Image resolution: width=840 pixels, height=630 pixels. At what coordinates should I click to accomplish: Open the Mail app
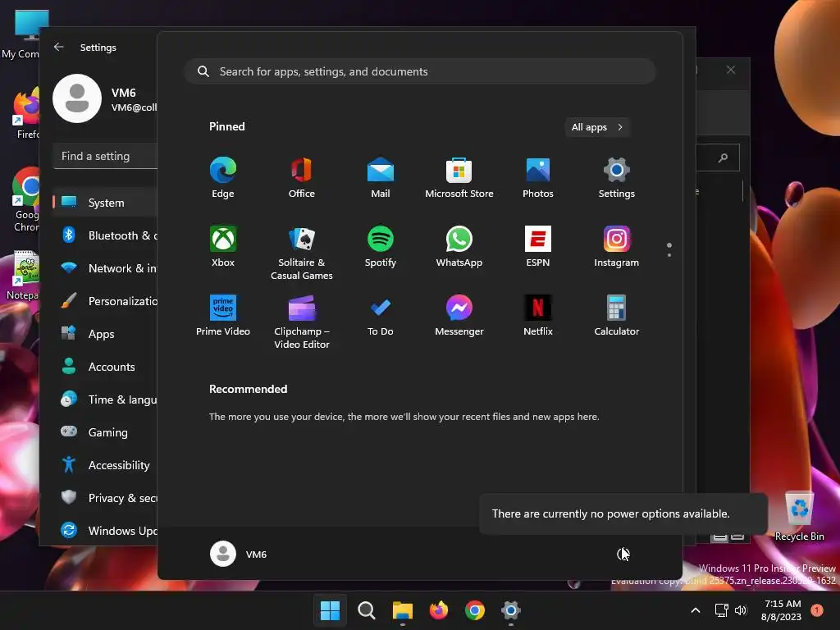(381, 178)
